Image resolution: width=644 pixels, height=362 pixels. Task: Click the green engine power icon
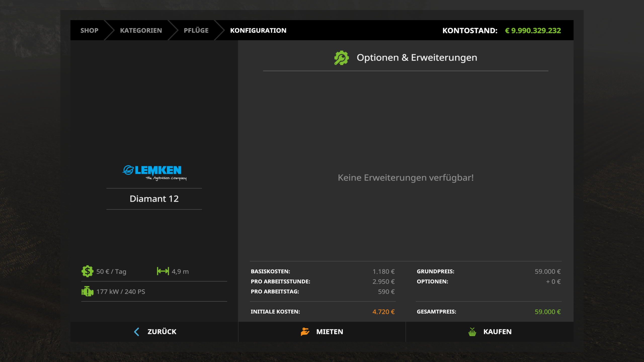pyautogui.click(x=87, y=291)
